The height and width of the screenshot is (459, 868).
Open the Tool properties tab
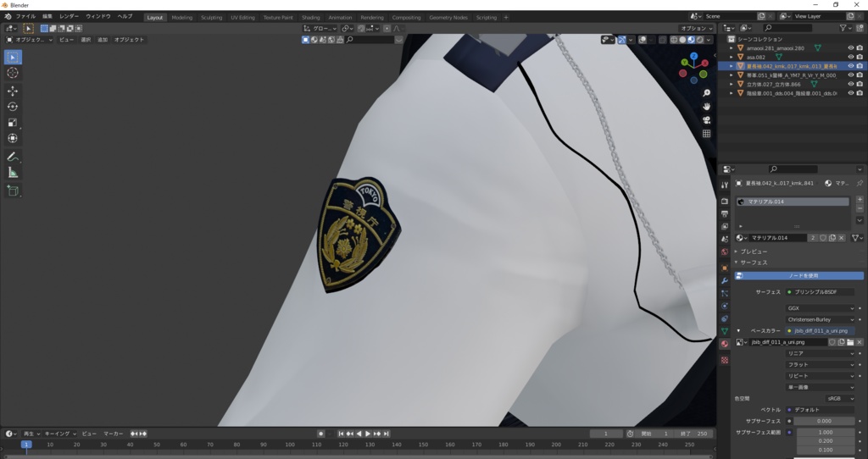(725, 185)
